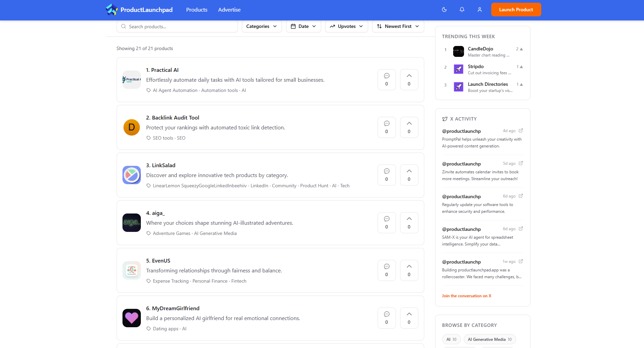Viewport: 644px width, 348px height.
Task: Go to the Products menu item
Action: click(x=197, y=10)
